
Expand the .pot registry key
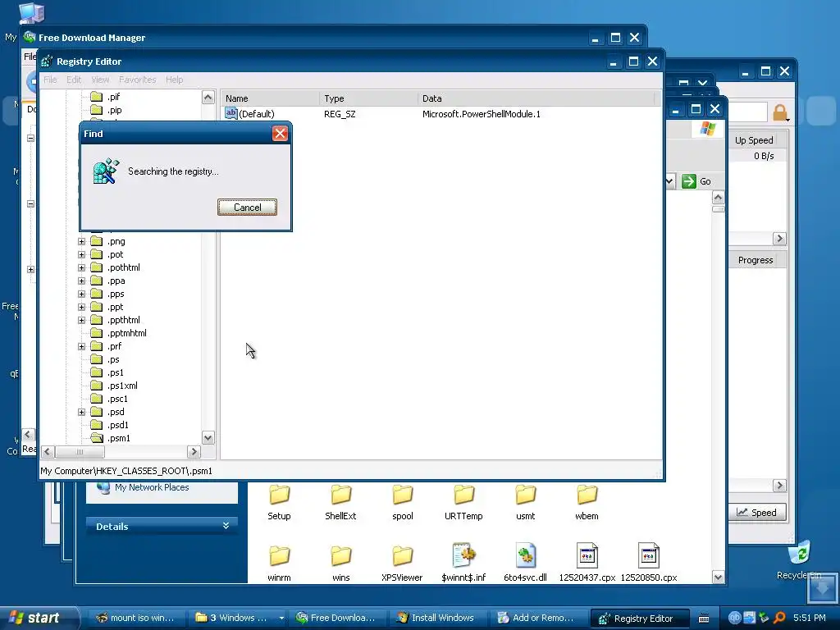pyautogui.click(x=81, y=254)
